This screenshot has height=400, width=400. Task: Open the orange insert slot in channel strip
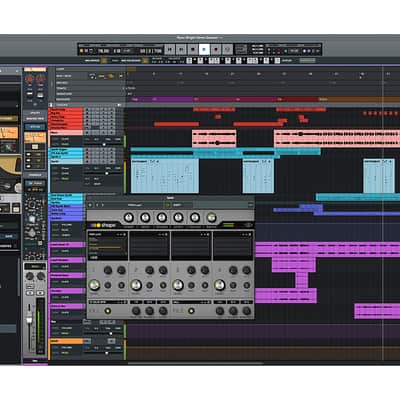coord(35,137)
